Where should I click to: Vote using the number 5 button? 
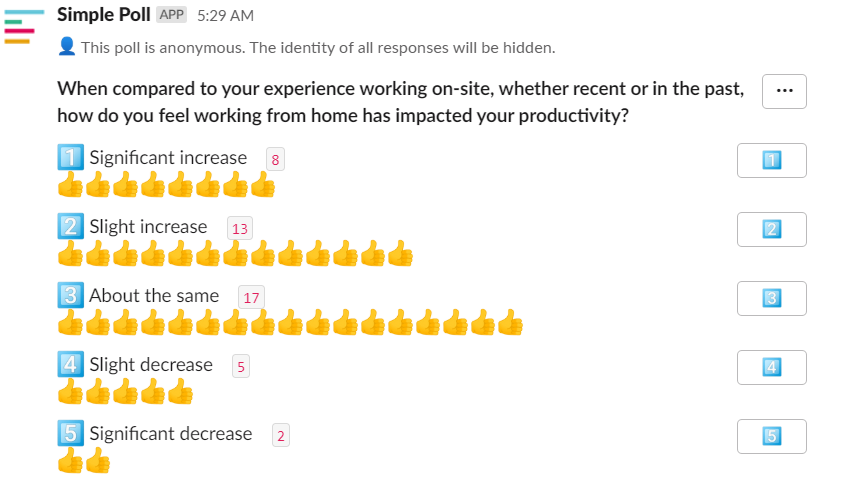771,436
